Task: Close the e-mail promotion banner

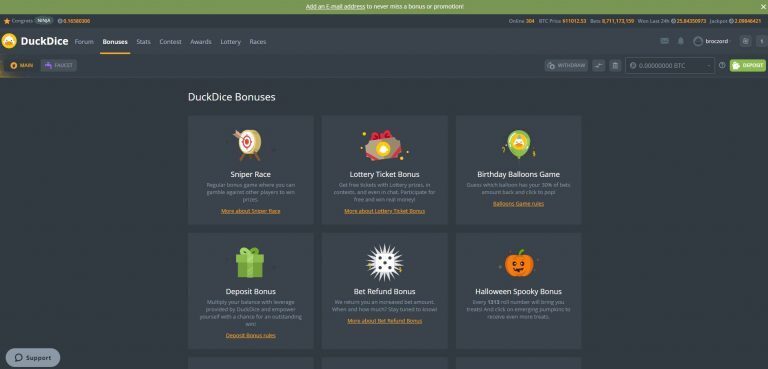Action: pyautogui.click(x=762, y=7)
